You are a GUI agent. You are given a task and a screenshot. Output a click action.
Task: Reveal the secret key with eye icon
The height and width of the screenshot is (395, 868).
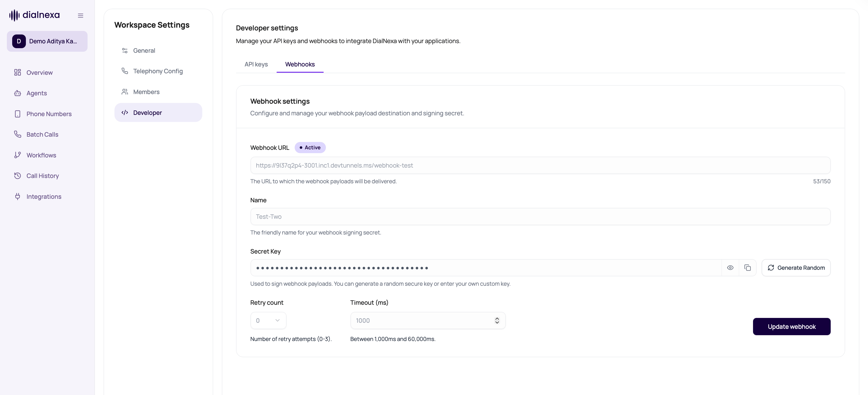730,268
